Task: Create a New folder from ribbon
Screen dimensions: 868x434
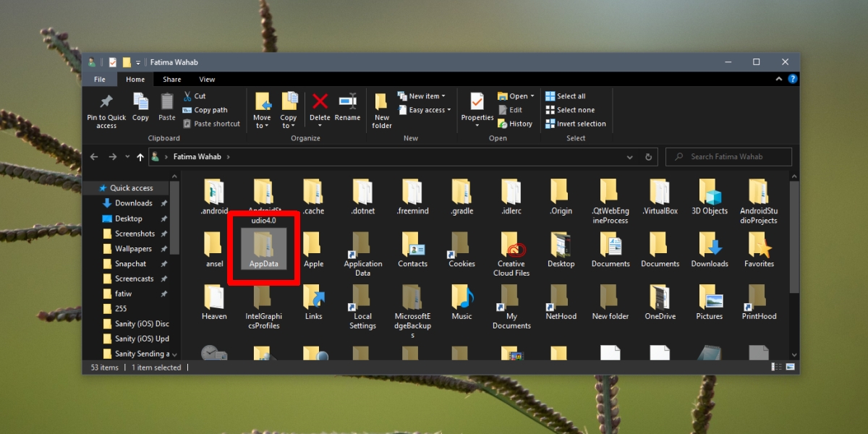Action: 382,110
